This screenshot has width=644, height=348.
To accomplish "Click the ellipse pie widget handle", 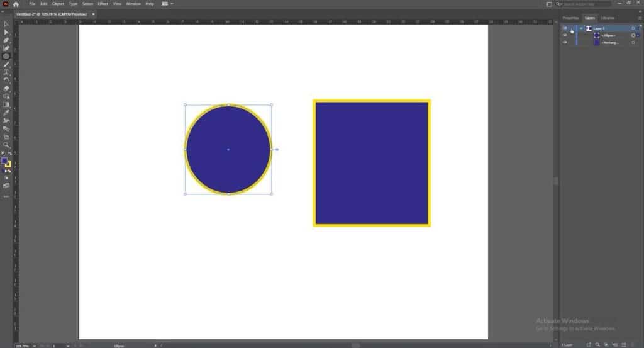I will [x=277, y=150].
